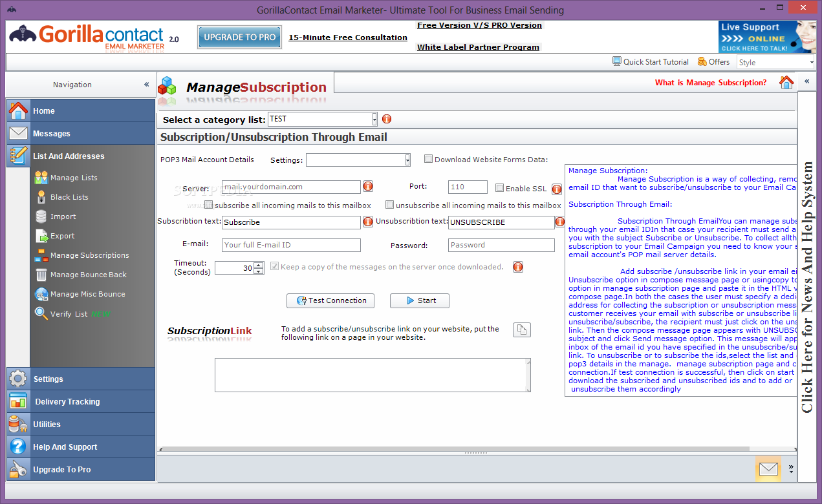822x504 pixels.
Task: Click info icon beside Keep a copy option
Action: [x=517, y=267]
